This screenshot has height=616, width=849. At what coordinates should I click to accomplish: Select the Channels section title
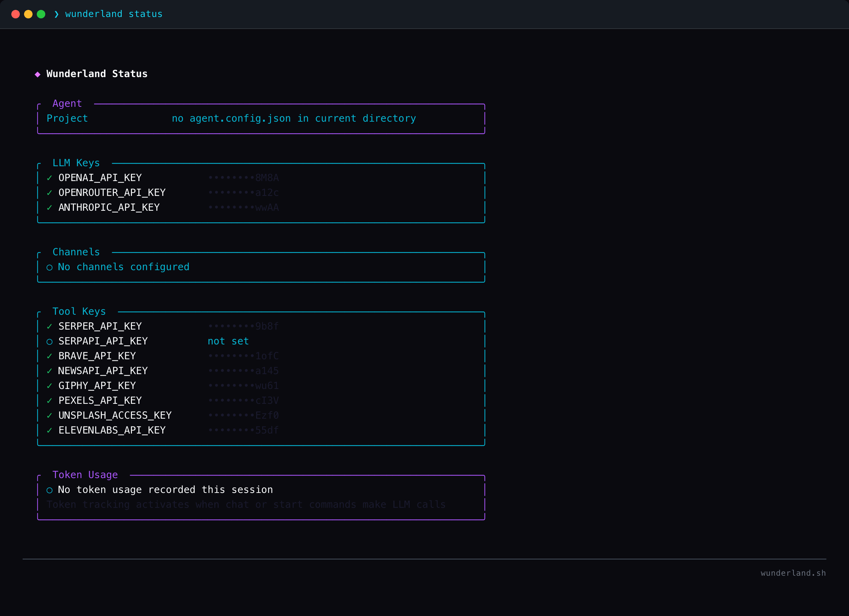(x=76, y=252)
